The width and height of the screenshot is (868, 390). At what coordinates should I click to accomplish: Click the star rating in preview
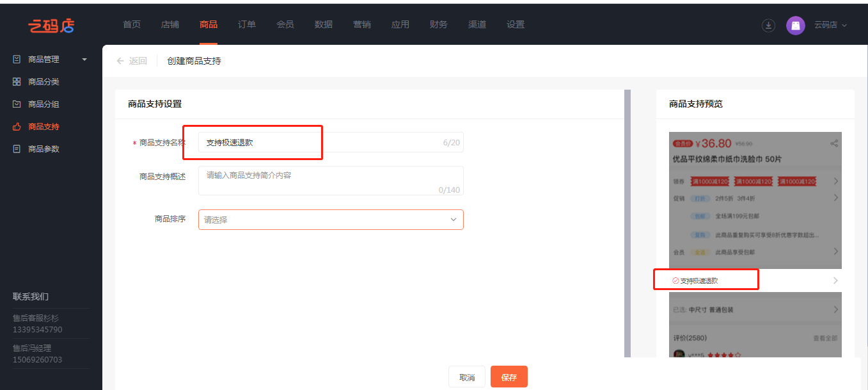pyautogui.click(x=724, y=355)
